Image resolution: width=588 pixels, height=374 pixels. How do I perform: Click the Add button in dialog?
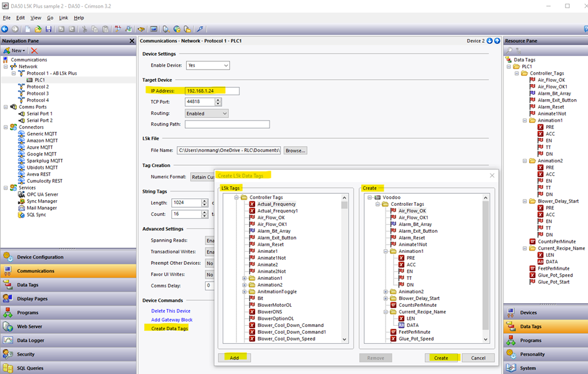coord(234,358)
